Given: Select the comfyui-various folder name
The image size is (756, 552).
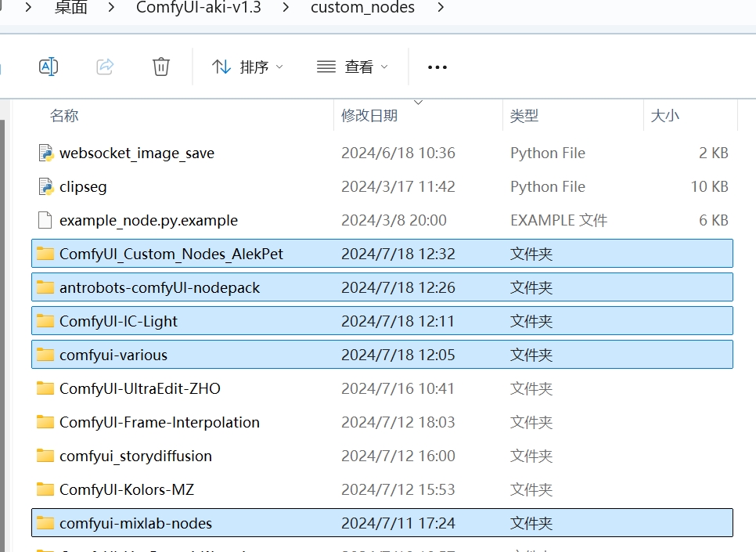Looking at the screenshot, I should 113,355.
